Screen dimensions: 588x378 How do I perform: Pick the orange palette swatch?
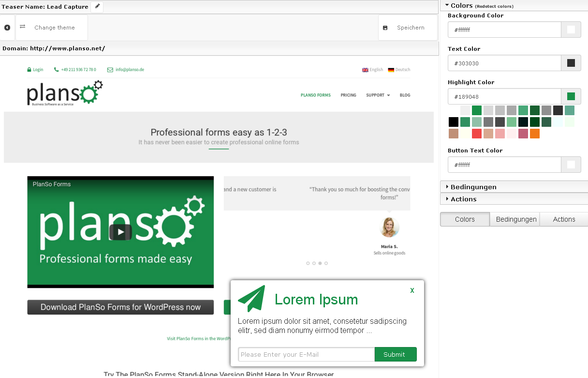[x=535, y=134]
